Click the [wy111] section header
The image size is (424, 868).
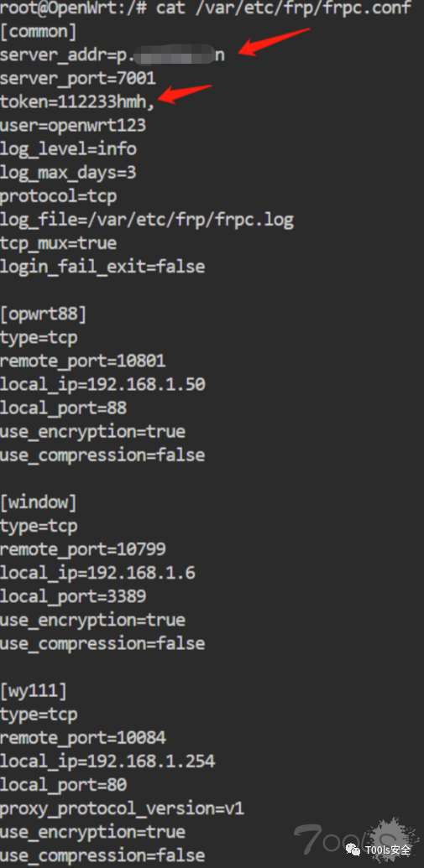tap(34, 691)
